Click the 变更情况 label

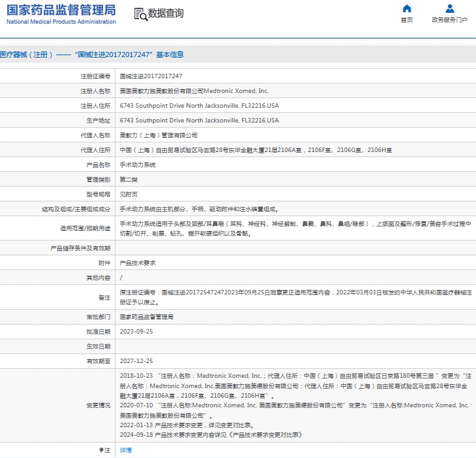tap(98, 405)
